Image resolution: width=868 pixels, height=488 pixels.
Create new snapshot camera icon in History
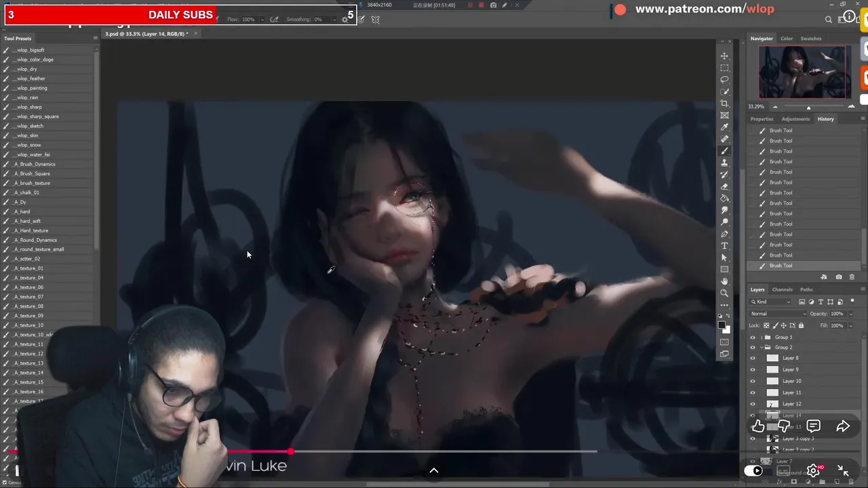pyautogui.click(x=839, y=277)
